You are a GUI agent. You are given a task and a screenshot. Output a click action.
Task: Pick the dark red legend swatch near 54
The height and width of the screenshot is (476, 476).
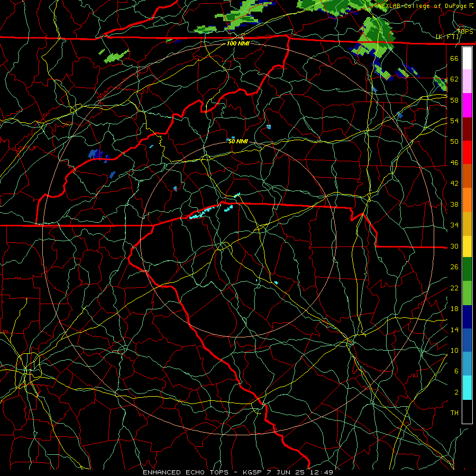467,129
